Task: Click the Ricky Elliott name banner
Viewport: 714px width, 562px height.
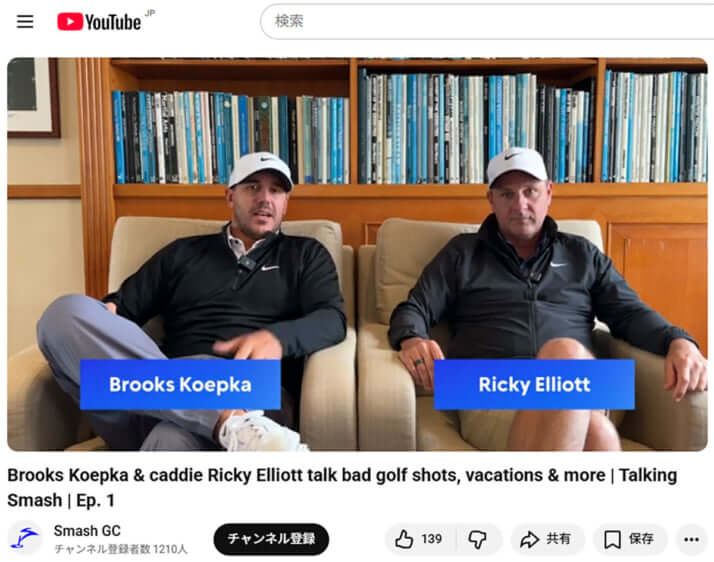Action: [x=534, y=384]
